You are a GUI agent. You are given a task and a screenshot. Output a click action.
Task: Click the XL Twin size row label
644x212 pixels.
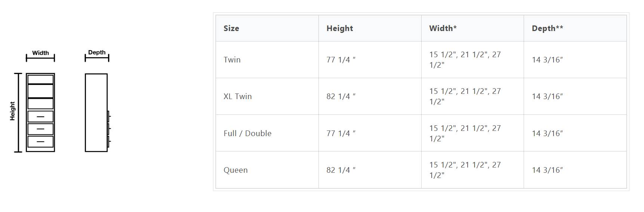coord(238,96)
